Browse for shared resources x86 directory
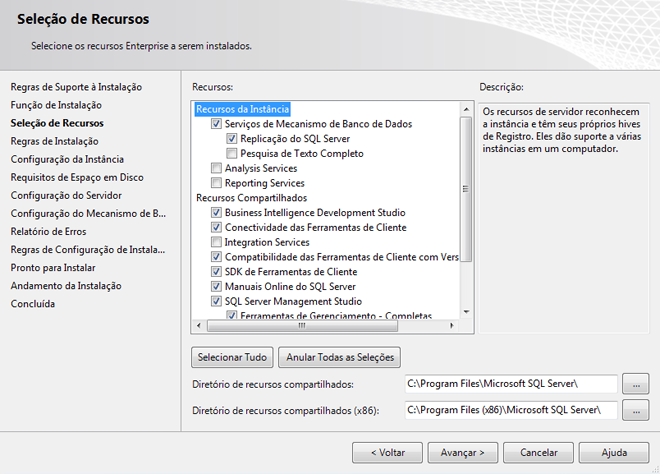660x474 pixels. pos(636,410)
